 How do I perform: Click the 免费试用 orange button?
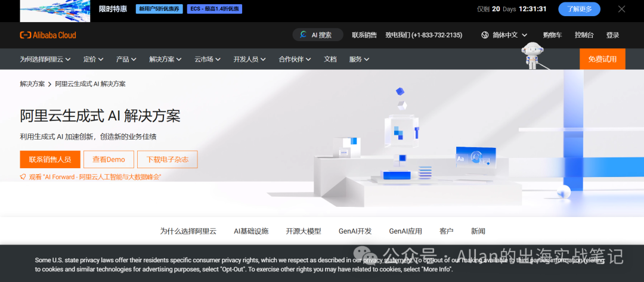pos(602,59)
